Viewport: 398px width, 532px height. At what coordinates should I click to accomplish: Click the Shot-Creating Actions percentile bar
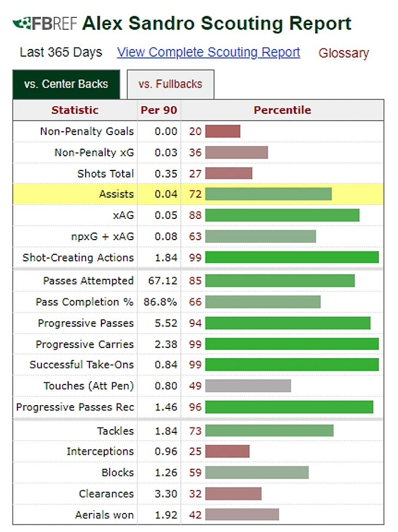coord(292,257)
